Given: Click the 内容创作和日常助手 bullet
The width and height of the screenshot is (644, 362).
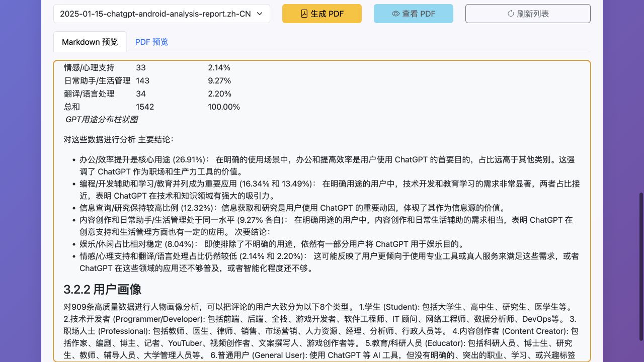Looking at the screenshot, I should point(326,226).
